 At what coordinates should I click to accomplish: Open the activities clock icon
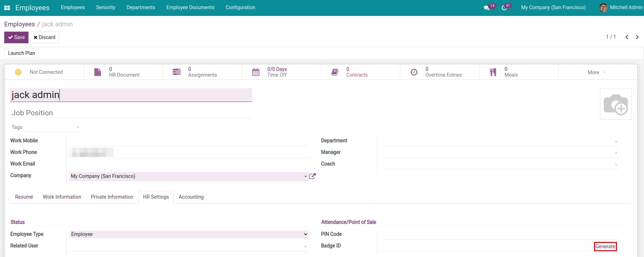[504, 8]
